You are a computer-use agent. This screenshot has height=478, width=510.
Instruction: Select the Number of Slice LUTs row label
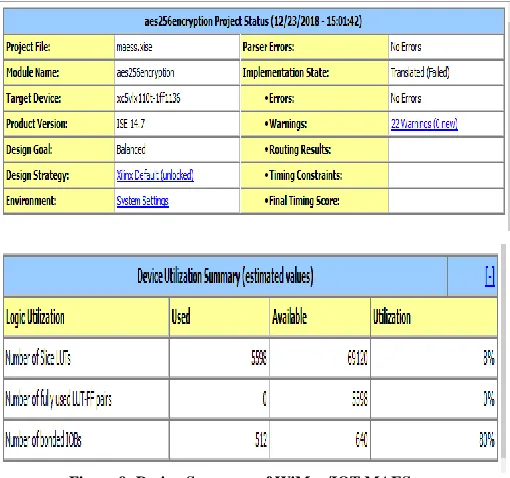tap(38, 358)
